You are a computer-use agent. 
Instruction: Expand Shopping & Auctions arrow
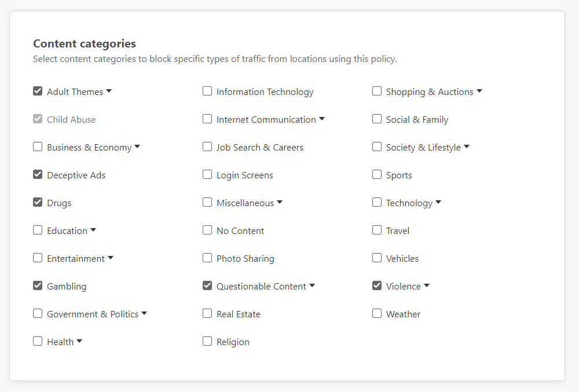[x=479, y=91]
